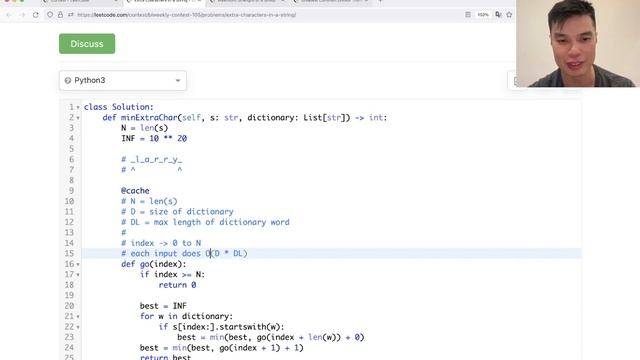Go back with the browser back arrow
This screenshot has width=640, height=360.
[x=9, y=15]
